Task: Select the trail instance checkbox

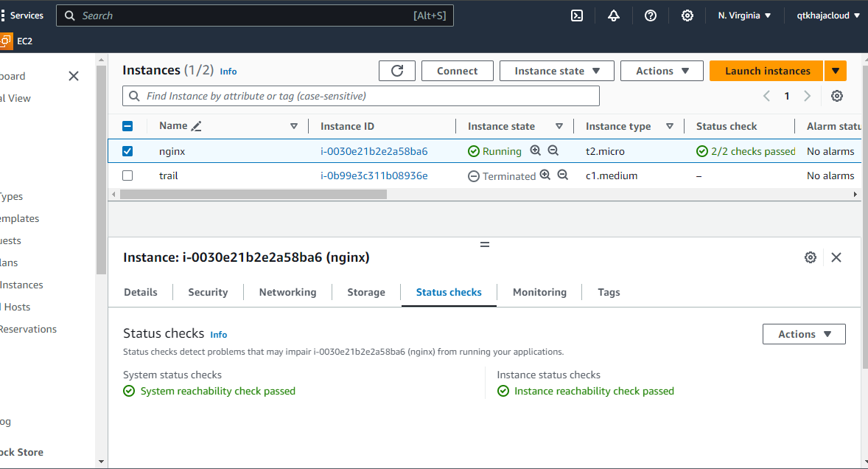Action: pyautogui.click(x=127, y=176)
